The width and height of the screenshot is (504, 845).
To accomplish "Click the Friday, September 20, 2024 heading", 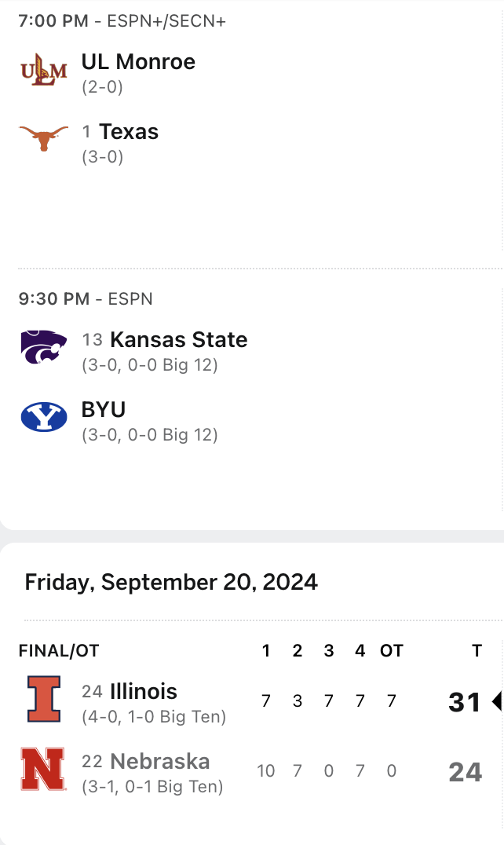I will [171, 582].
